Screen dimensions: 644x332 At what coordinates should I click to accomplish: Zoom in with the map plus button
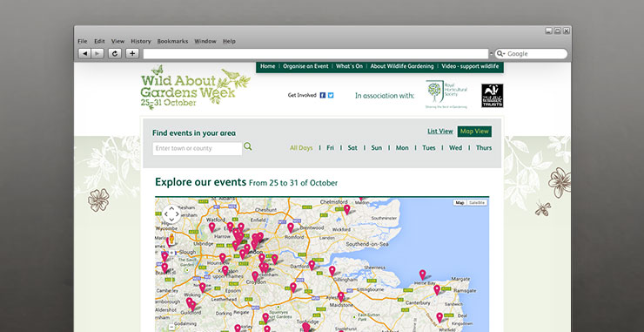pos(171,253)
